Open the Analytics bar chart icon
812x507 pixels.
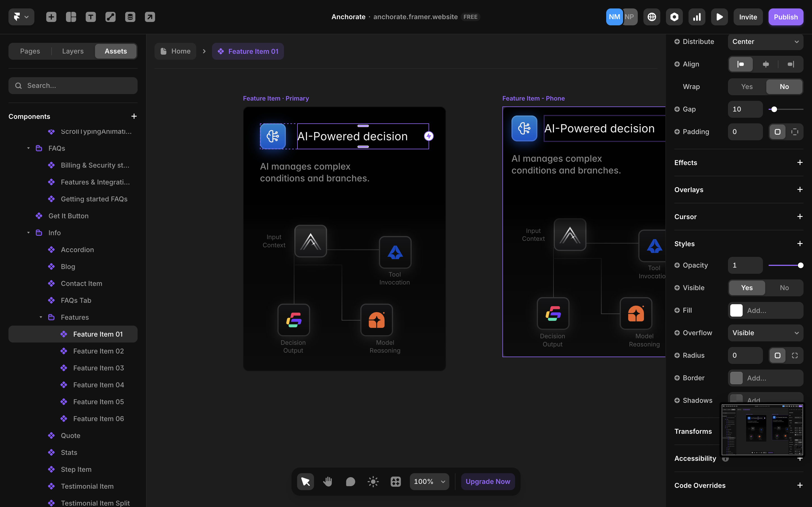pyautogui.click(x=697, y=17)
